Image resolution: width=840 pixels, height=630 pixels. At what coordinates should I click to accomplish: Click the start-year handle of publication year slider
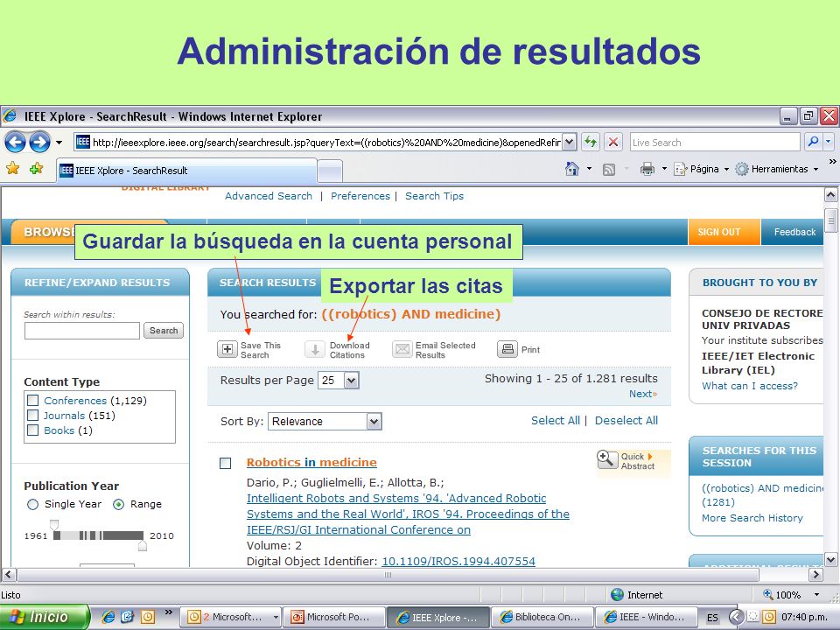coord(54,524)
